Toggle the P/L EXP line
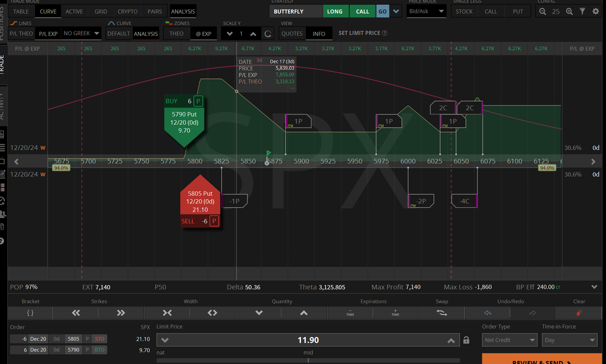Screen dimensions: 606x364 48,34
